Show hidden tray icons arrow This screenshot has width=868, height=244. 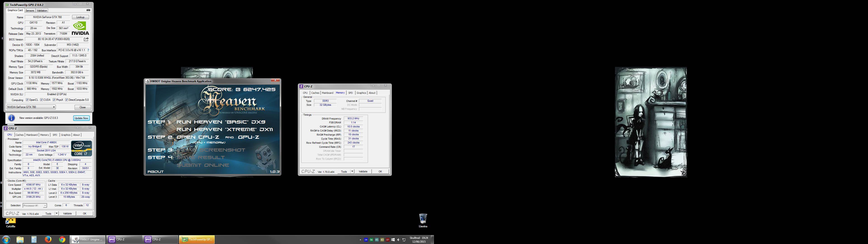tap(360, 240)
